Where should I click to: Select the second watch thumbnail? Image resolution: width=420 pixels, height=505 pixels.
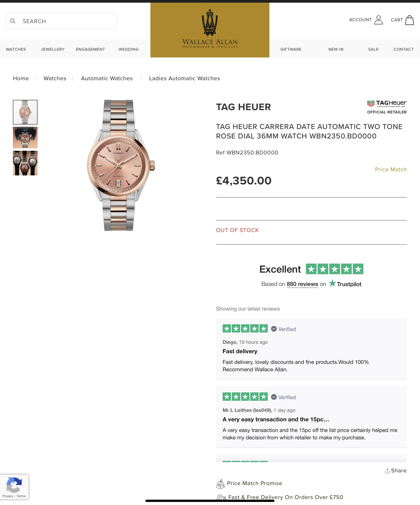(x=25, y=138)
